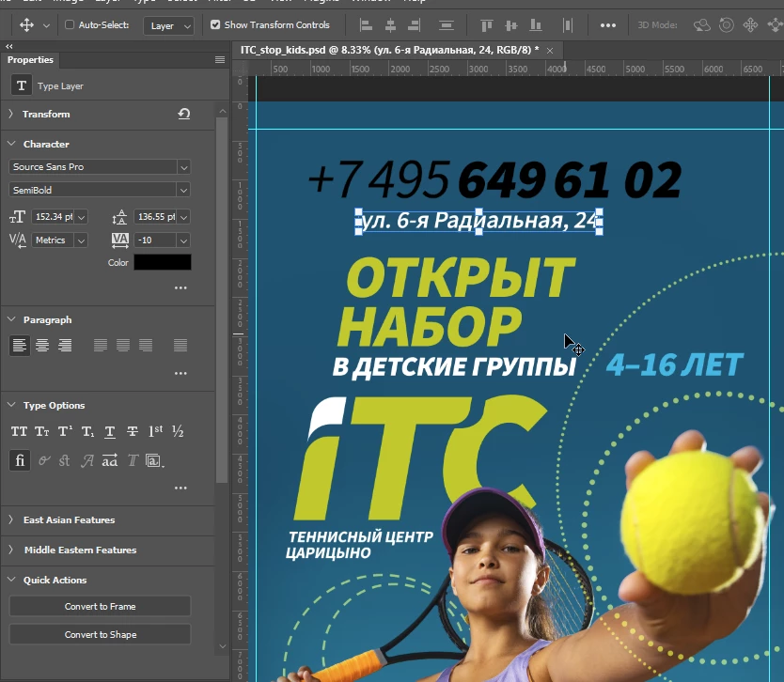Click the Align left edges icon
Screen dimensions: 784x682
(367, 25)
